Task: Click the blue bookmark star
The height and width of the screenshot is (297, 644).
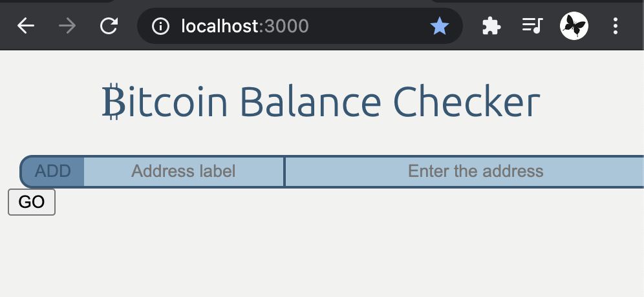Action: 440,26
